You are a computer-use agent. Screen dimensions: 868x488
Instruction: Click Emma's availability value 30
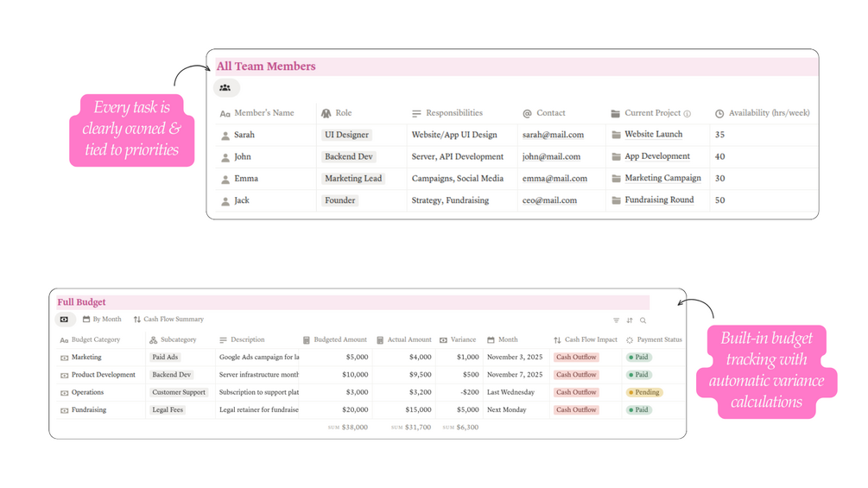tap(719, 179)
